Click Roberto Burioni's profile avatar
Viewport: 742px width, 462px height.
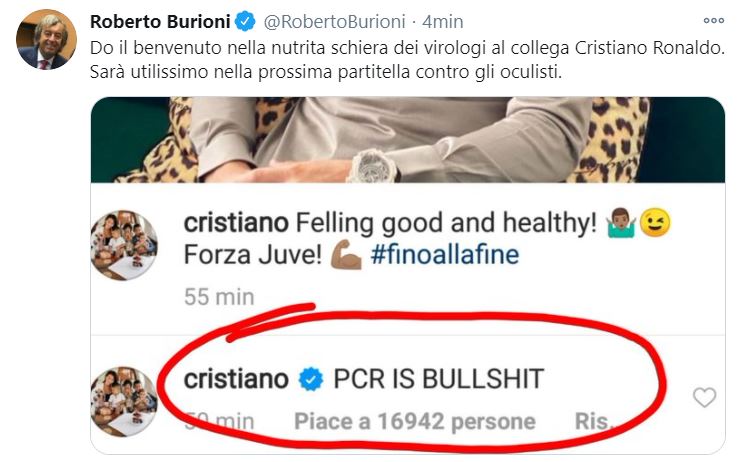pos(47,40)
